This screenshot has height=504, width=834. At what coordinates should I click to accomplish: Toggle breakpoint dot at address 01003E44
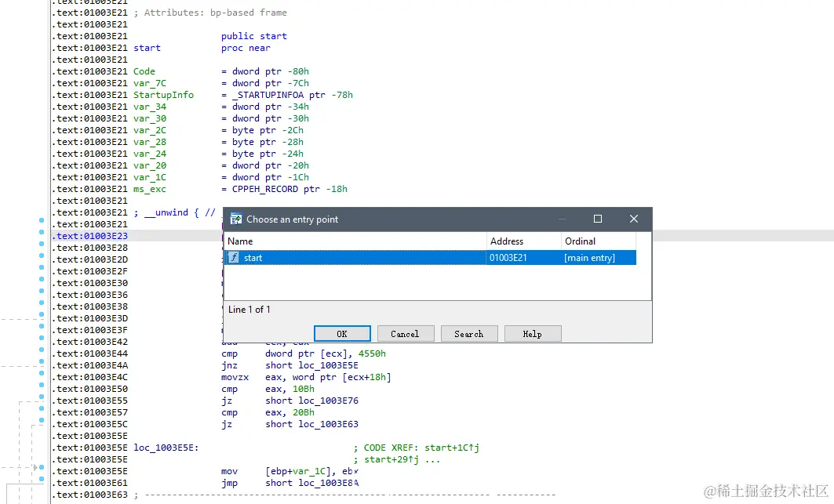(x=42, y=350)
